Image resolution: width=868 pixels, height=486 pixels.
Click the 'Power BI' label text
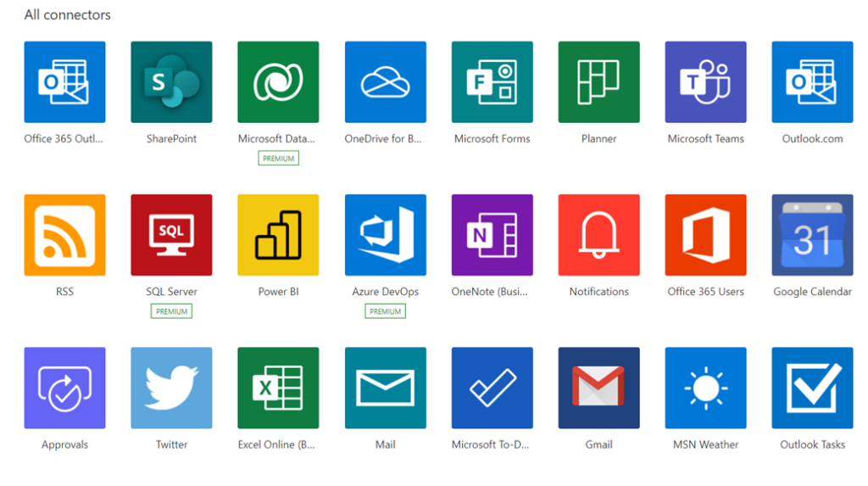278,292
